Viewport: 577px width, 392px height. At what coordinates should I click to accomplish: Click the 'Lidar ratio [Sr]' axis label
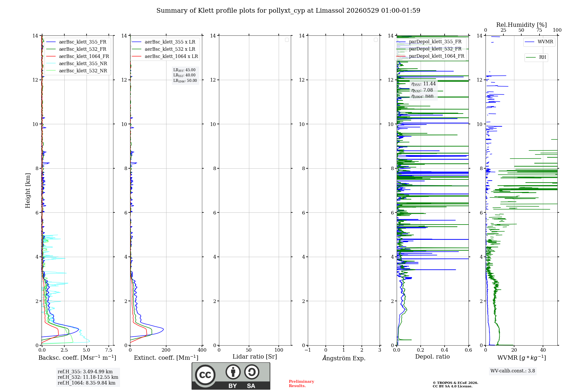click(x=255, y=357)
